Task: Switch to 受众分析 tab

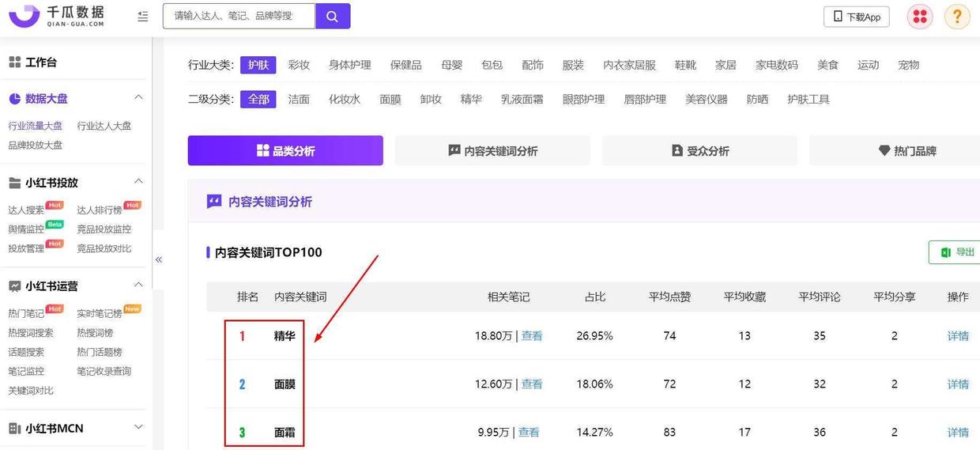Action: (x=699, y=151)
